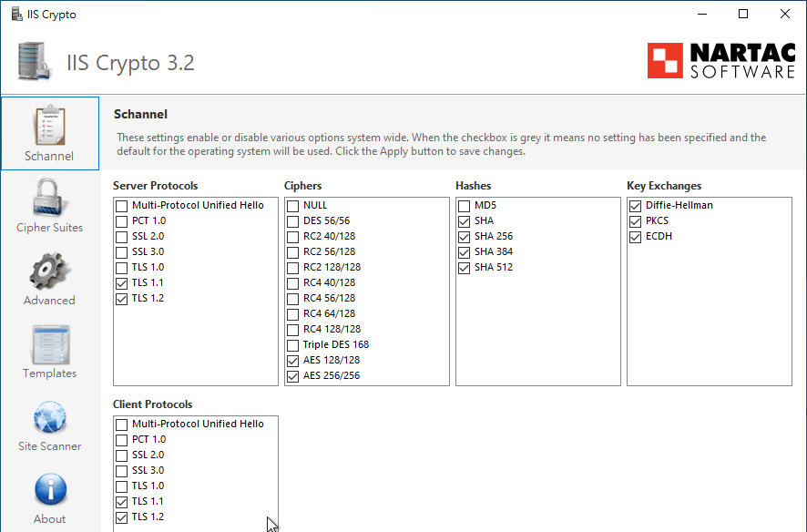Click the IIS Crypto server icon in header
807x532 pixels.
(x=35, y=61)
